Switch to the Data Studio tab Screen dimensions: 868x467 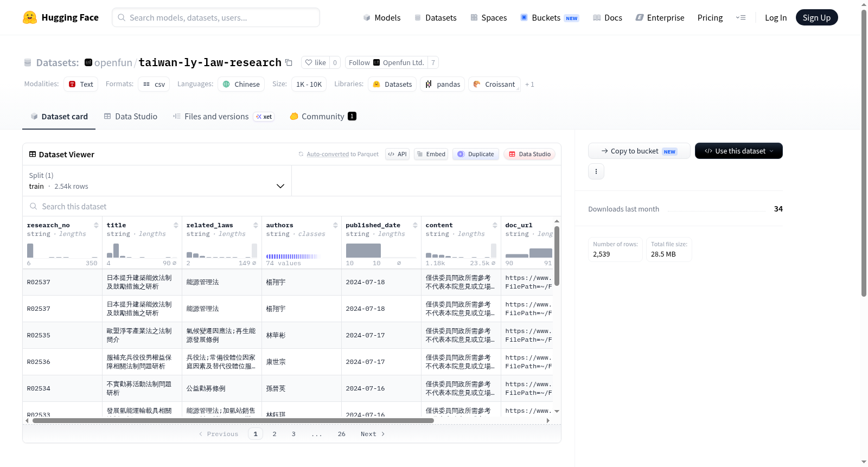point(130,116)
